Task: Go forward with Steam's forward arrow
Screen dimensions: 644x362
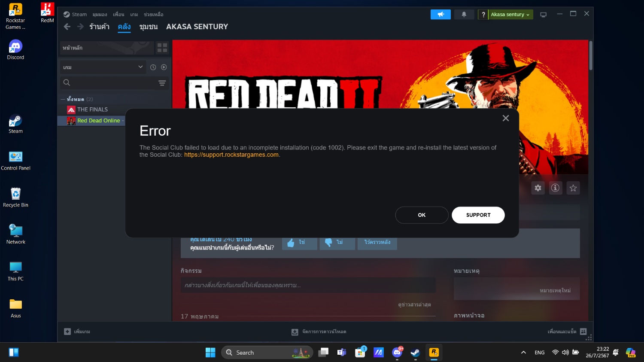Action: (x=80, y=27)
